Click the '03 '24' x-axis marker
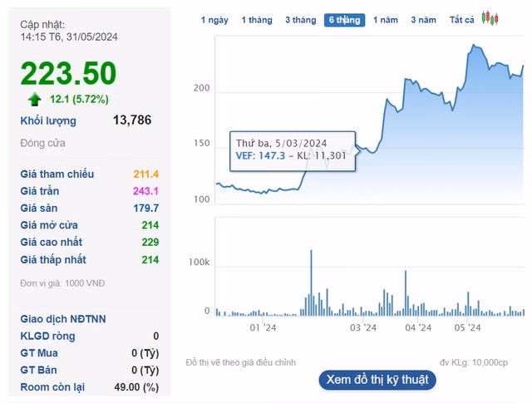Screen dimensions: 532x403 pyautogui.click(x=363, y=327)
